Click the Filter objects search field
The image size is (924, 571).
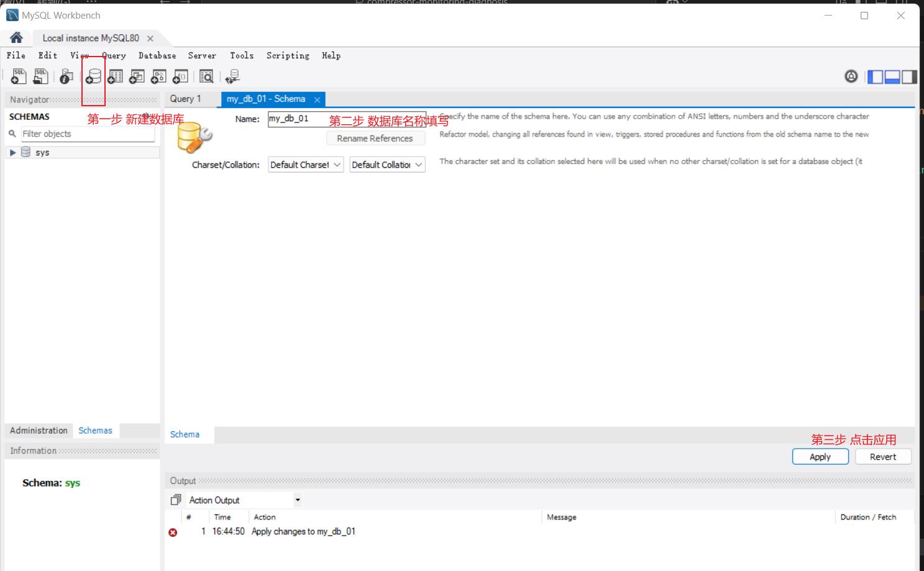pyautogui.click(x=88, y=134)
